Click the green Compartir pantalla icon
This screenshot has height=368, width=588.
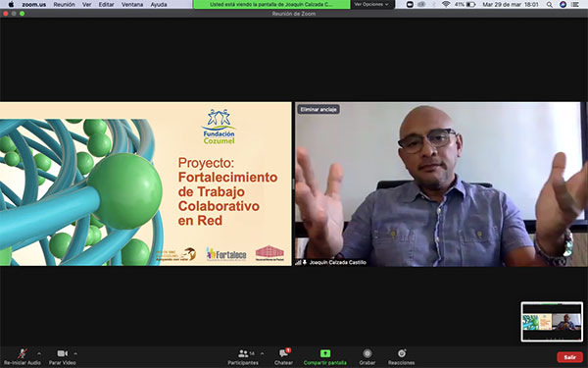click(325, 353)
